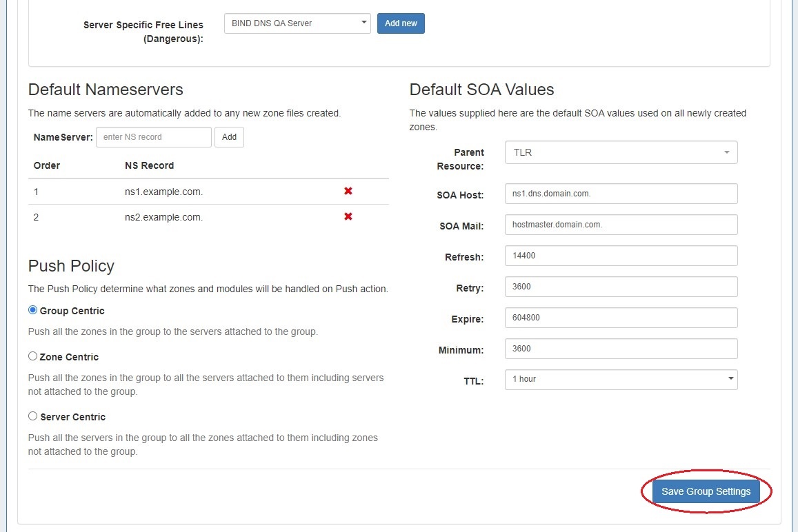Click Add next to the NameServer field

click(229, 137)
